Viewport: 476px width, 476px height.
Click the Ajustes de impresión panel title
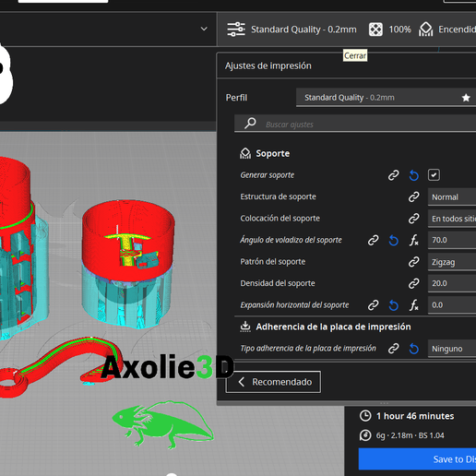click(268, 65)
